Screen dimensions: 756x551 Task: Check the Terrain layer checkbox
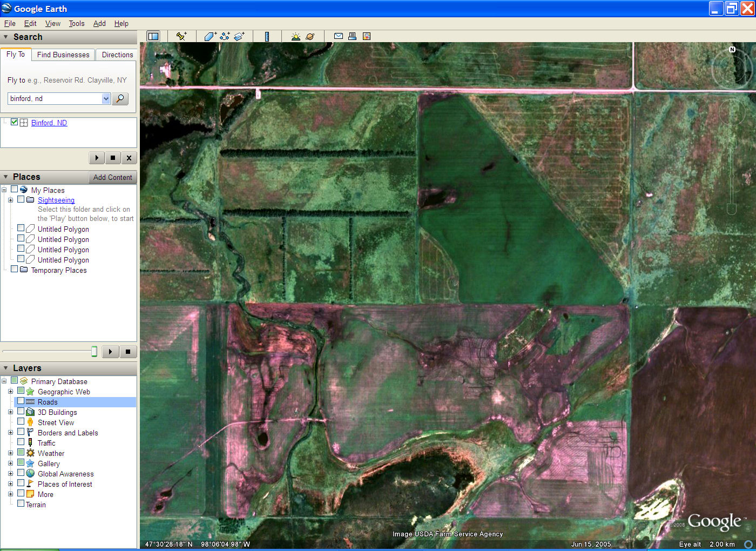[x=21, y=503]
